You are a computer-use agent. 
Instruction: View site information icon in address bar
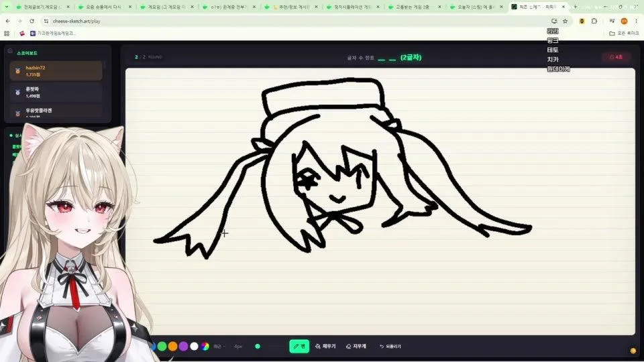[46, 21]
